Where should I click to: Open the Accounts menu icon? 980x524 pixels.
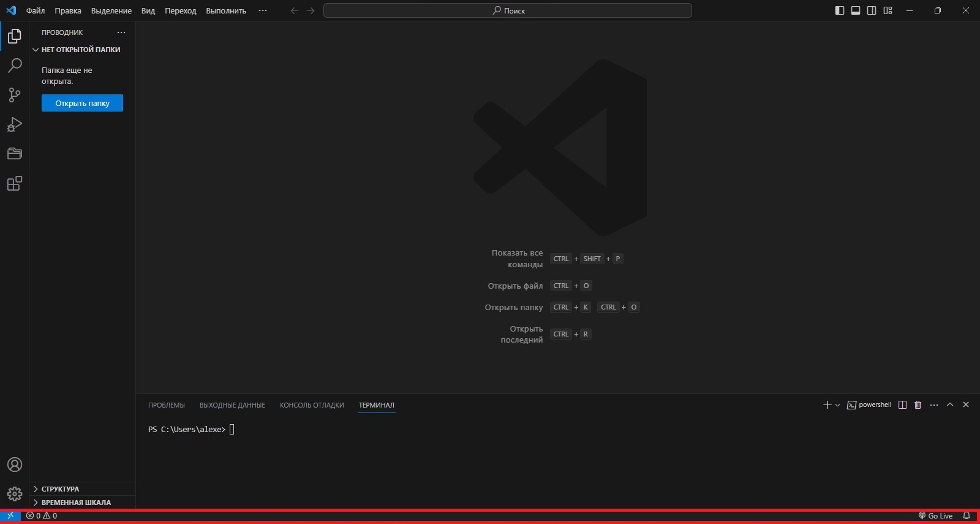coord(15,465)
